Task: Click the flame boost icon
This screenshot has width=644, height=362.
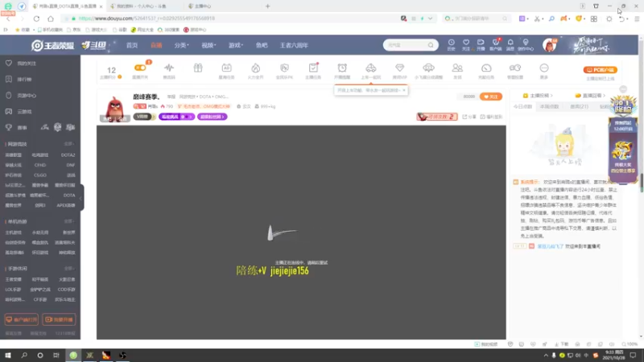Action: 255,68
